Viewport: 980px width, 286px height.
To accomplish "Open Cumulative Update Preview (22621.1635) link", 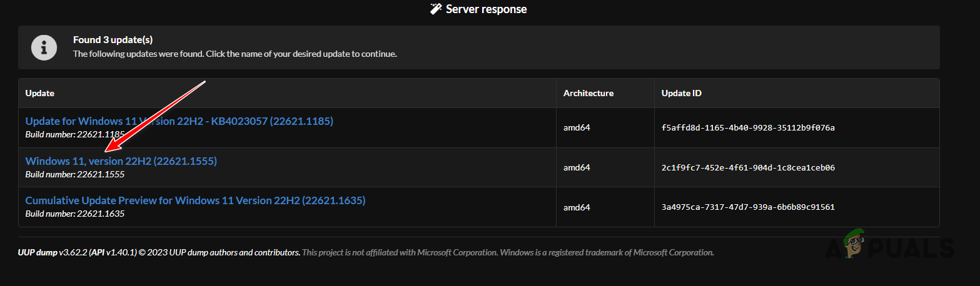I will coord(195,201).
